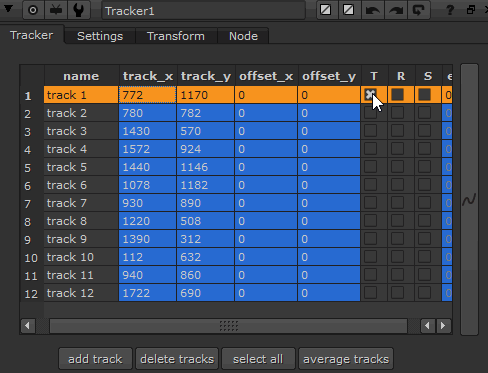Click the center node in viewer icon
The image size is (488, 373).
pos(33,10)
